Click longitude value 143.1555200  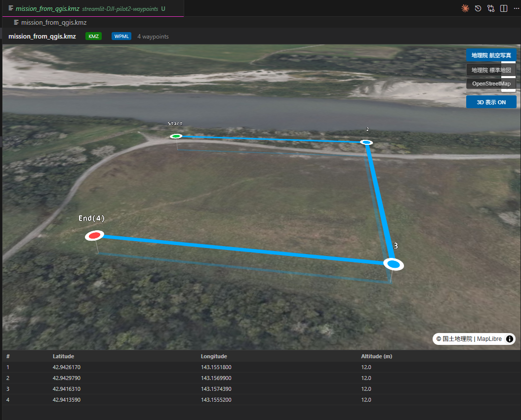click(x=216, y=400)
